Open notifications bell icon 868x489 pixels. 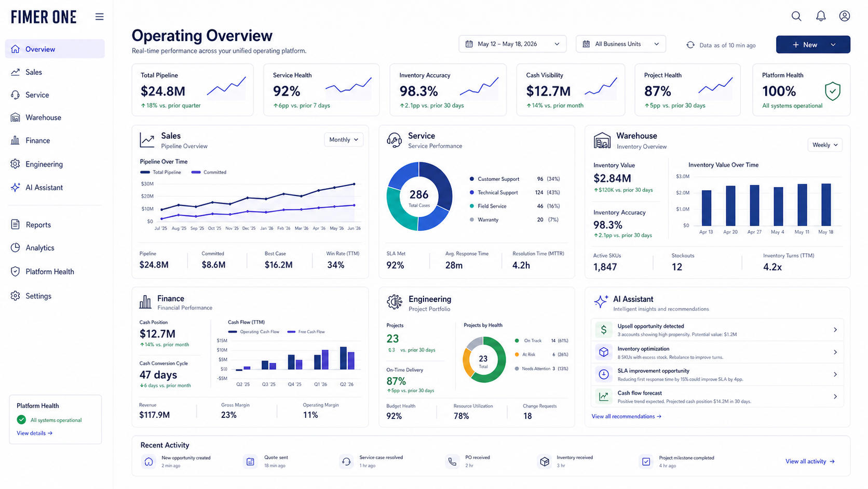click(821, 16)
